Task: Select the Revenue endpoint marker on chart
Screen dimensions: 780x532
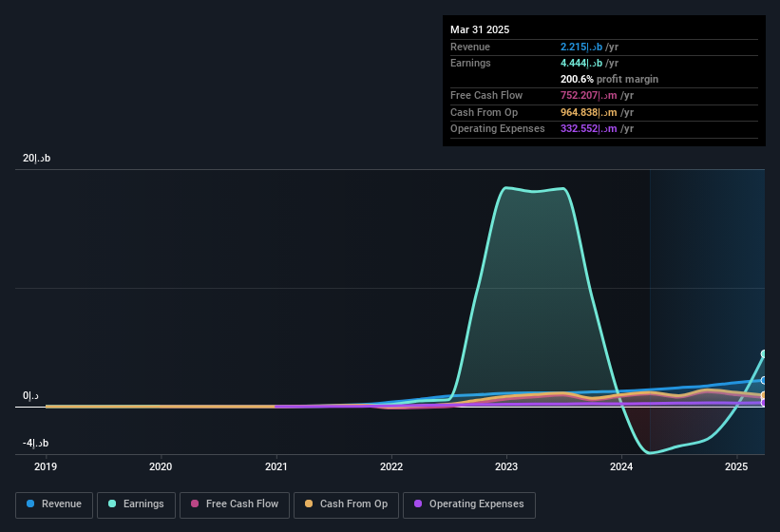Action: tap(764, 380)
